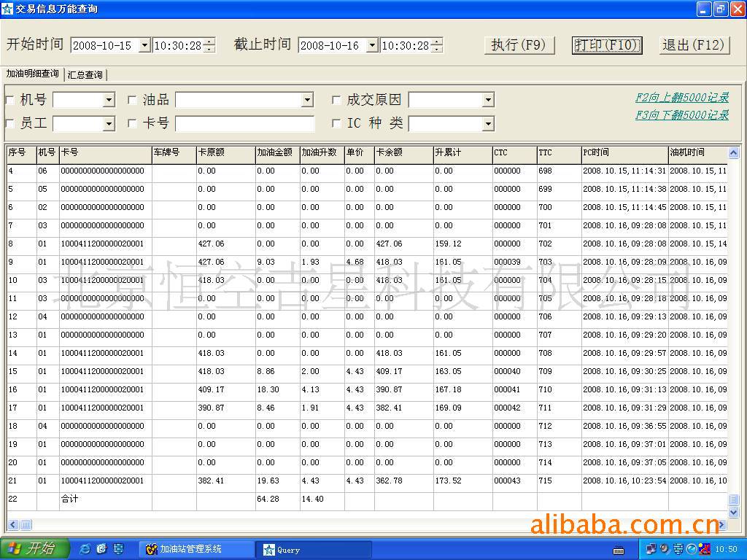Click the table's horizontal scrollbar left arrow

point(12,524)
